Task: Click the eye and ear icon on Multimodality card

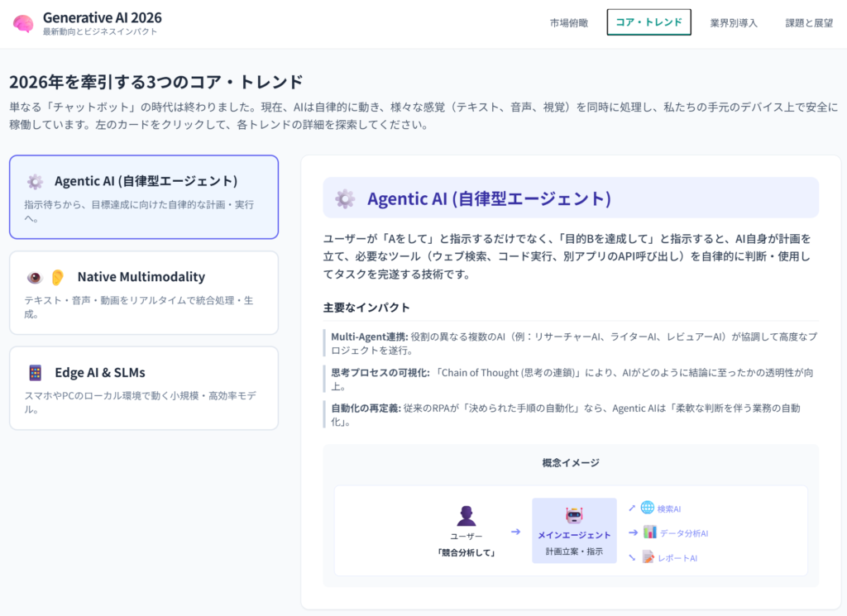Action: (45, 277)
